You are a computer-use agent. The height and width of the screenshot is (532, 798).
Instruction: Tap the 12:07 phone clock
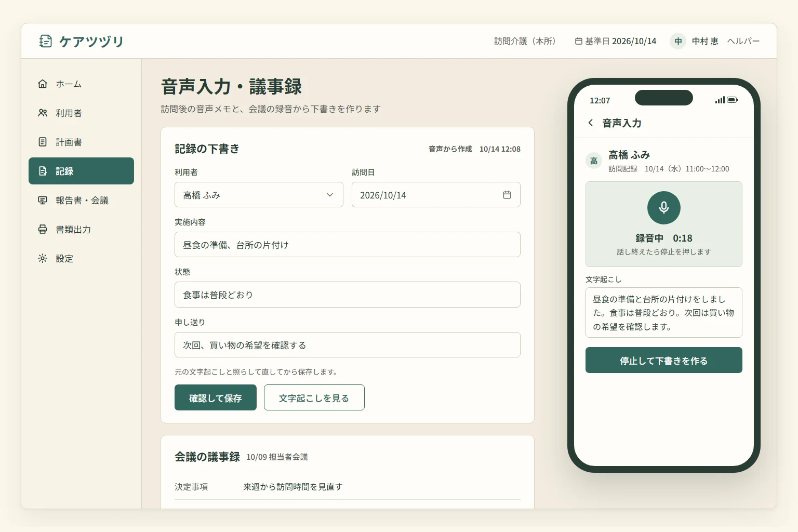tap(600, 100)
